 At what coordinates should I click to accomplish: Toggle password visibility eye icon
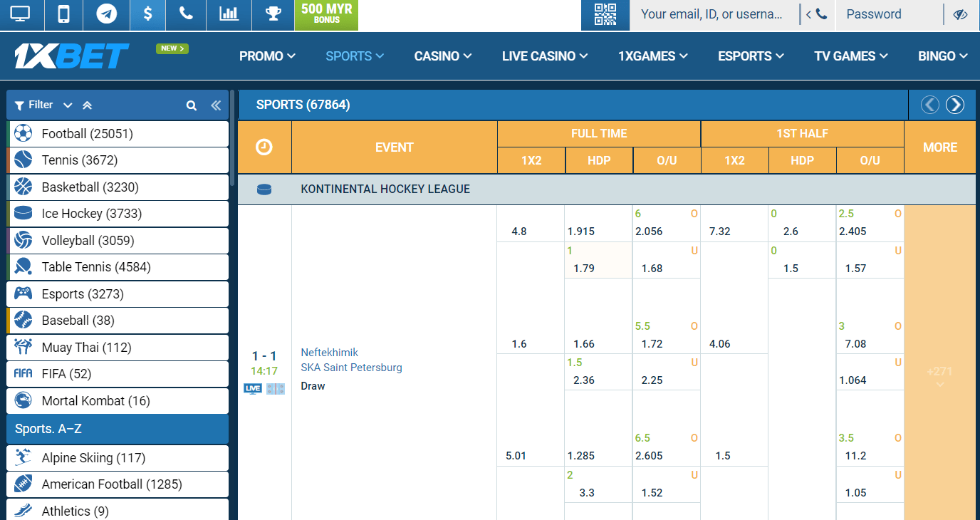pyautogui.click(x=960, y=14)
